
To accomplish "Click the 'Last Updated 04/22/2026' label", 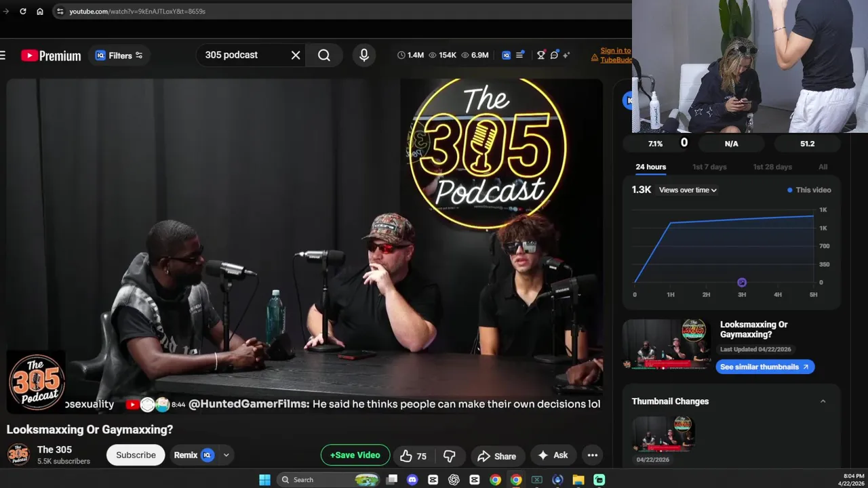I will pyautogui.click(x=755, y=349).
